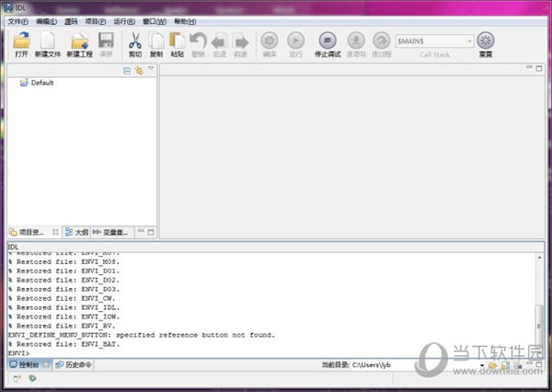This screenshot has height=392, width=552.
Task: Open the 源码 menu
Action: [71, 21]
